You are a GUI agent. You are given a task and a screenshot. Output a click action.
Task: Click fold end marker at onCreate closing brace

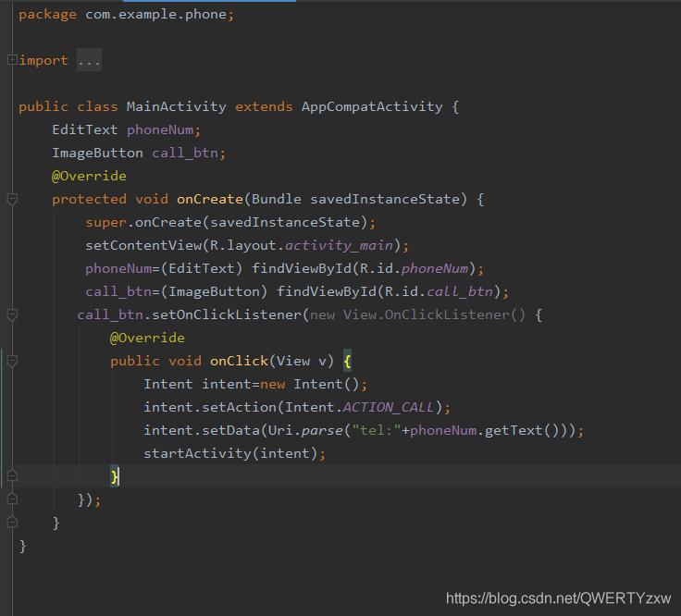pyautogui.click(x=12, y=523)
